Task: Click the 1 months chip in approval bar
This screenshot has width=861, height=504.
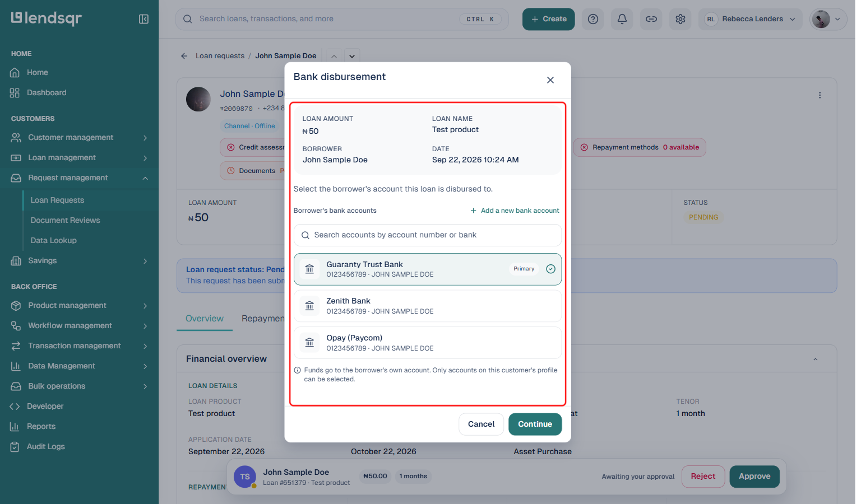Action: [413, 477]
